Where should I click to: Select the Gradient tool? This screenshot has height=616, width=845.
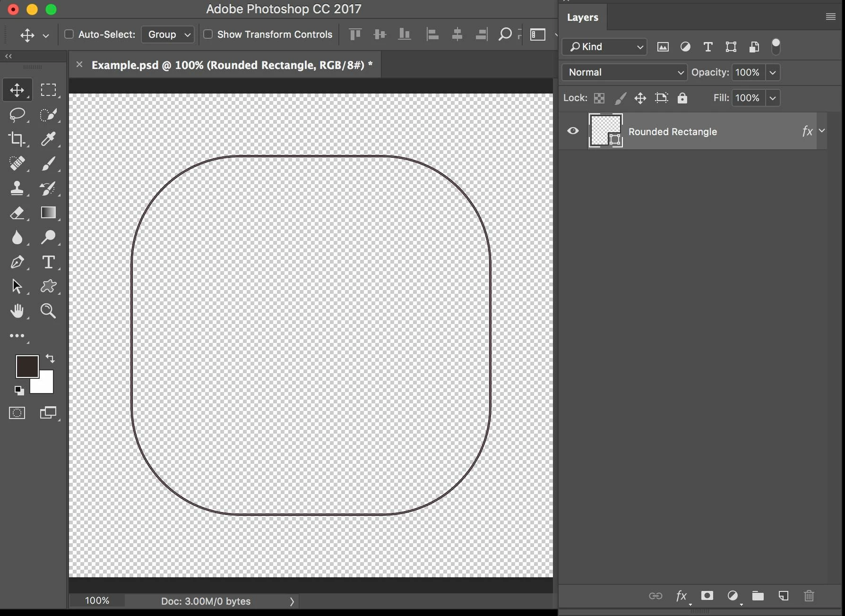click(48, 213)
